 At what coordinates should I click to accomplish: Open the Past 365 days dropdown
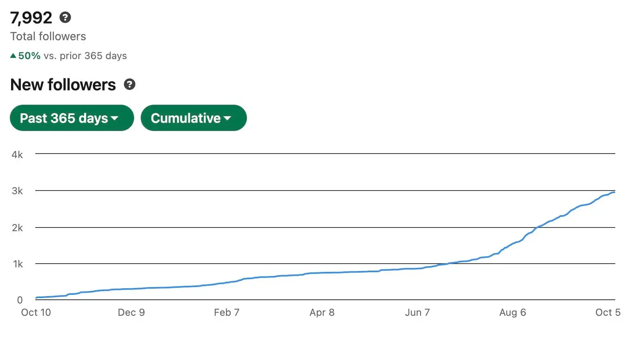coord(72,118)
